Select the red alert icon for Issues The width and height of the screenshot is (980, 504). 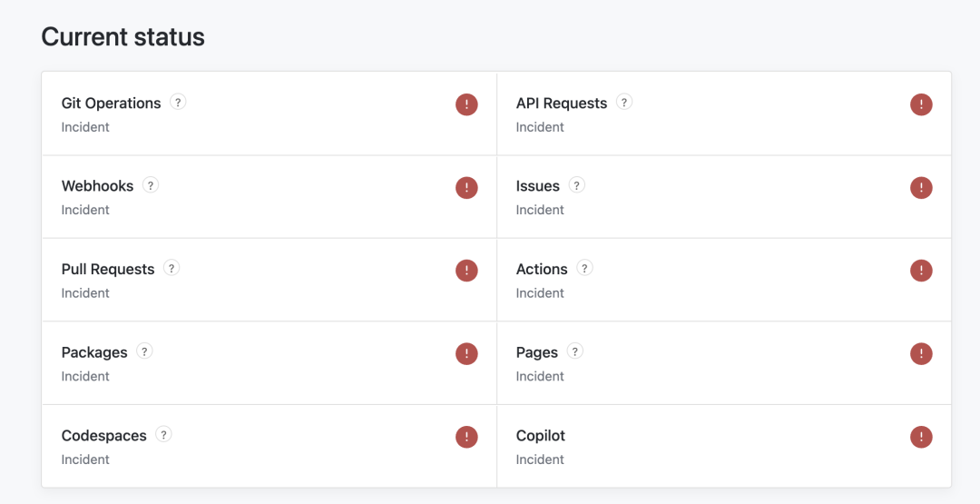click(x=921, y=188)
